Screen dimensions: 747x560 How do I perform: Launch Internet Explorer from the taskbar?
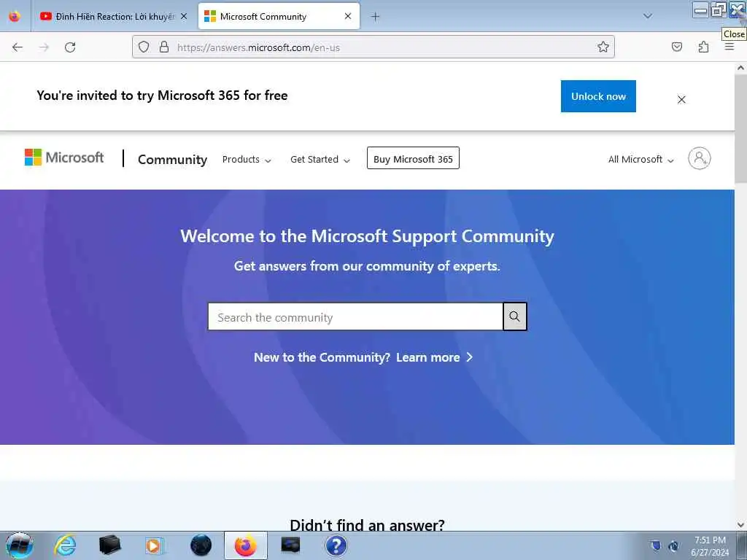point(65,545)
